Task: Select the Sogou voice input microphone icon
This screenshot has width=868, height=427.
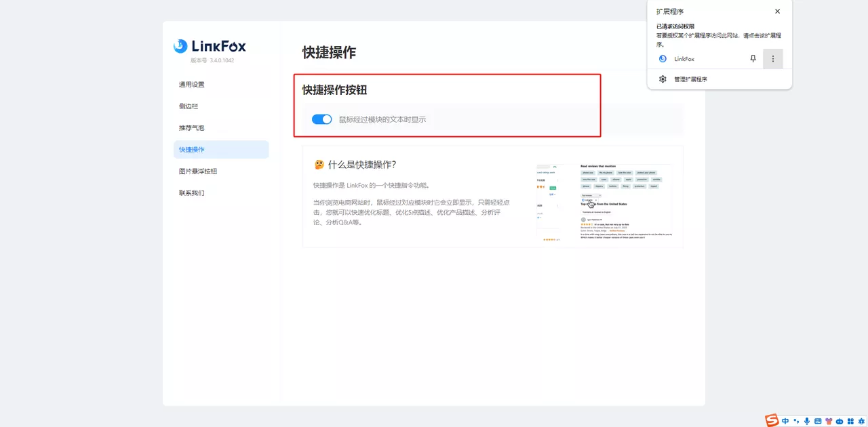Action: pos(807,420)
